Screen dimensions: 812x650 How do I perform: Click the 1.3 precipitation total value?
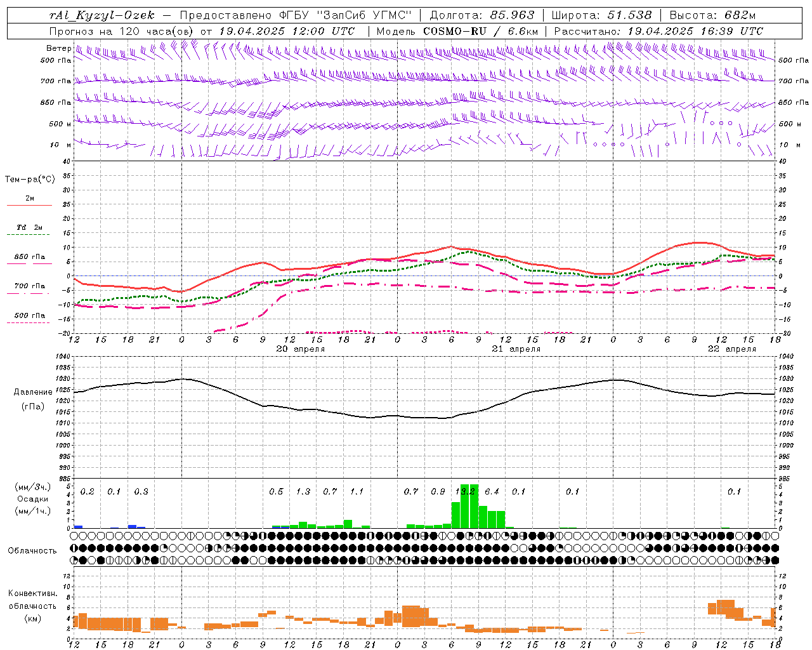pyautogui.click(x=303, y=491)
